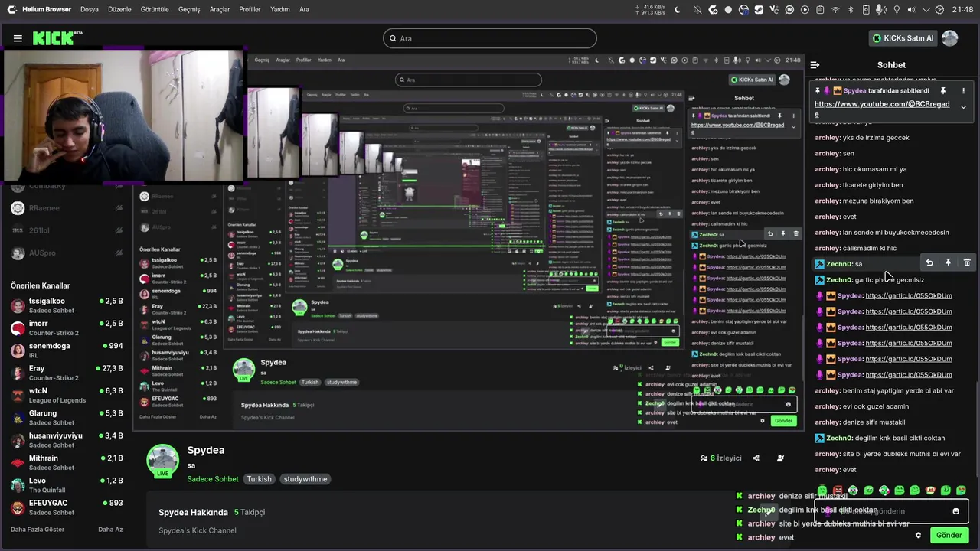The image size is (980, 551).
Task: Click the icon next to RRaenee in sidebar
Action: (x=119, y=208)
